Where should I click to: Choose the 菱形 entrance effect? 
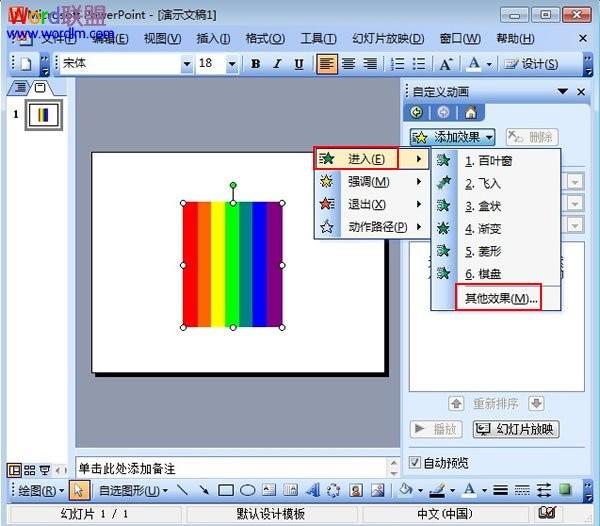click(x=496, y=251)
